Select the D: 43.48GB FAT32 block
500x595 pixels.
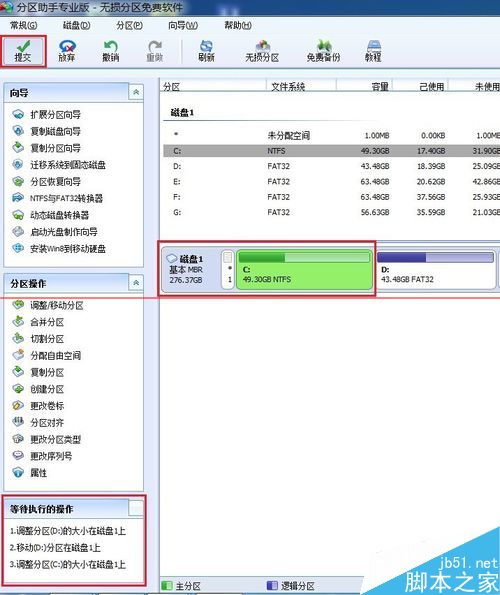pos(436,269)
